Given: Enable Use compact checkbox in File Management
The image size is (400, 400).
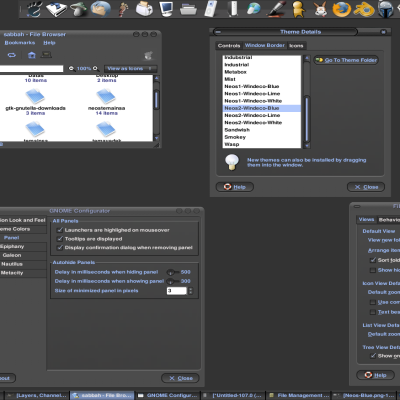Looking at the screenshot, I should 373,302.
